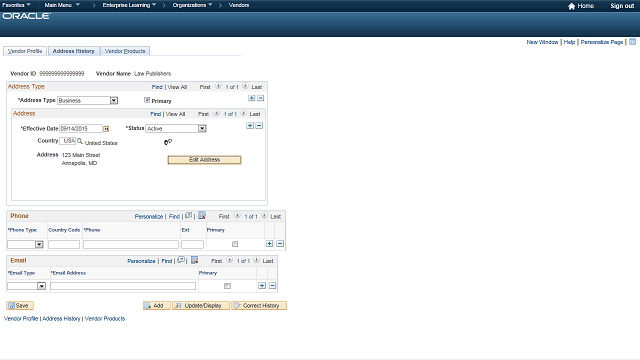Click Personalize link in Phone section
The width and height of the screenshot is (640, 360).
(x=149, y=216)
